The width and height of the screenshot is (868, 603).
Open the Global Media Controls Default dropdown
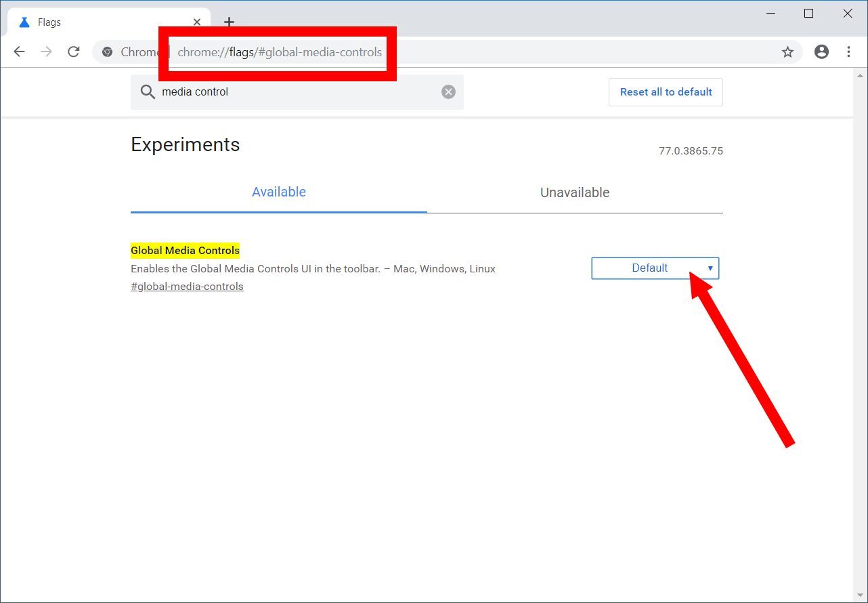click(655, 268)
